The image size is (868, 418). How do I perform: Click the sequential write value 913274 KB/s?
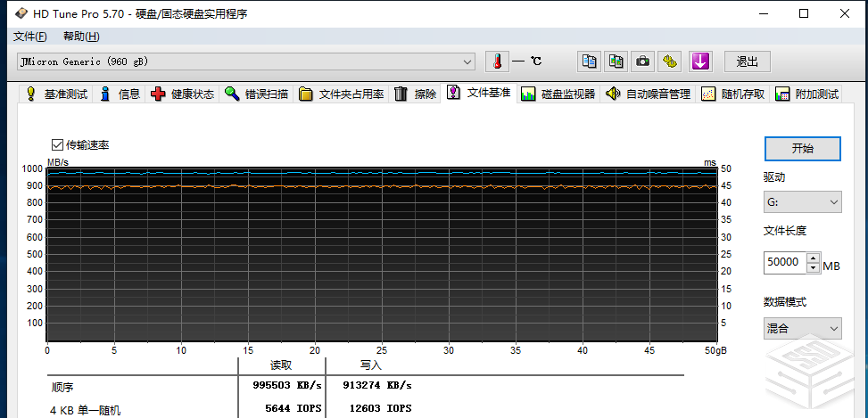click(377, 385)
